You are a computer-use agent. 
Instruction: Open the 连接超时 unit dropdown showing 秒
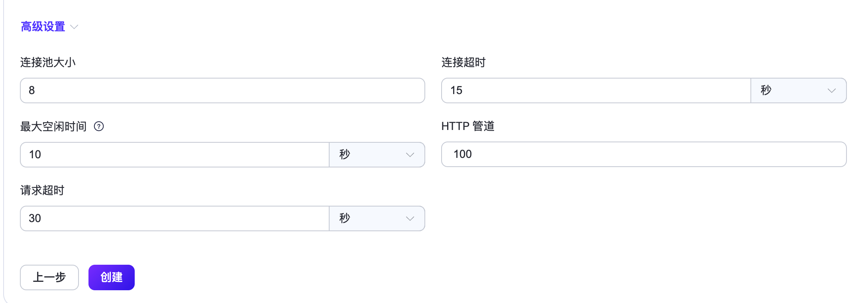click(798, 91)
